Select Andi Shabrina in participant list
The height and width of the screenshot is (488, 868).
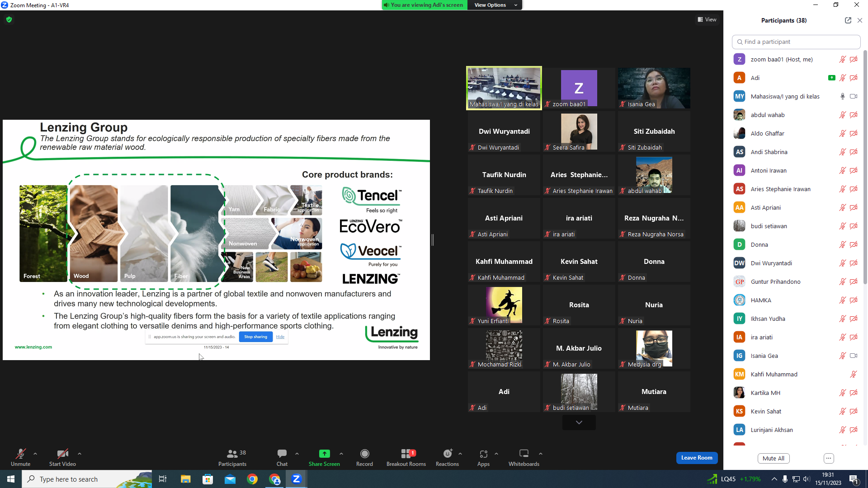point(796,152)
